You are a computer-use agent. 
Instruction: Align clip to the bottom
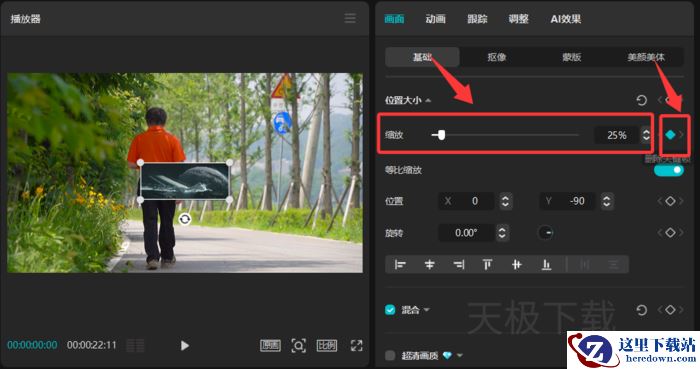(546, 265)
